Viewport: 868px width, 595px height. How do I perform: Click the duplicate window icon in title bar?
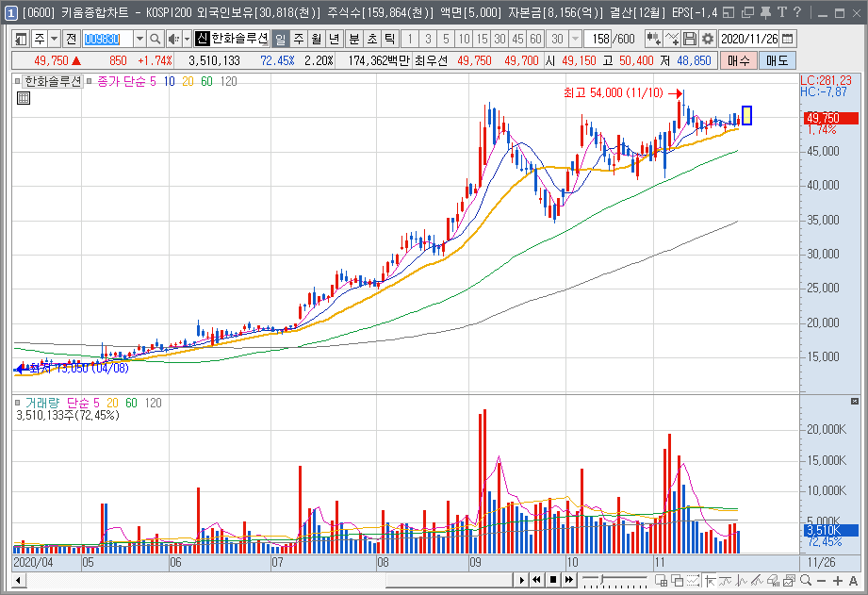pos(748,12)
